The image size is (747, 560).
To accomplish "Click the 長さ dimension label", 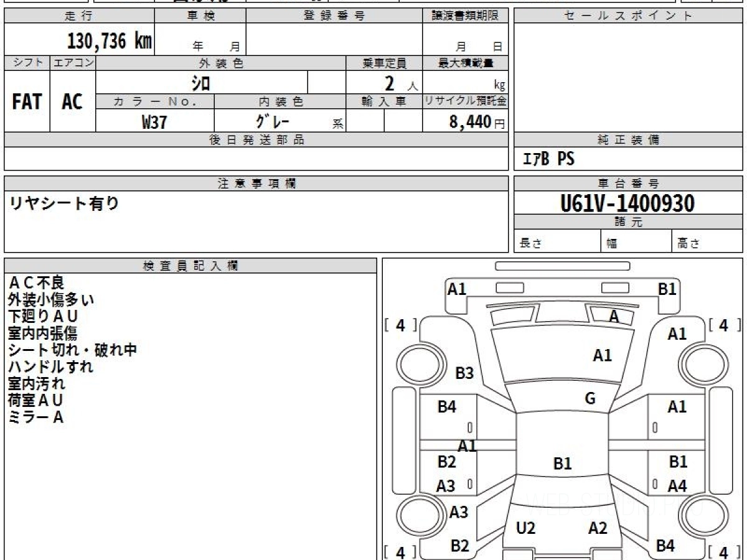I will (530, 243).
